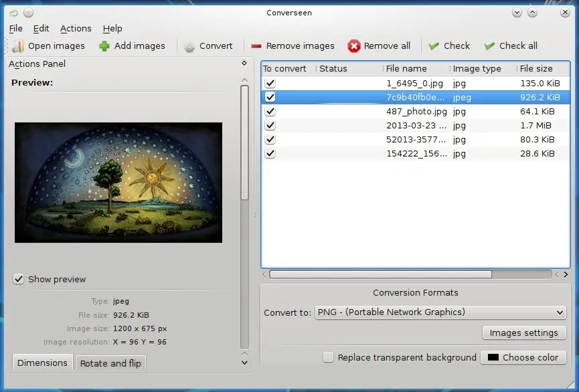Screen dimensions: 579x392
Task: Uncheck the 7c9b40fb0e jpeg row checkbox
Action: coord(270,97)
